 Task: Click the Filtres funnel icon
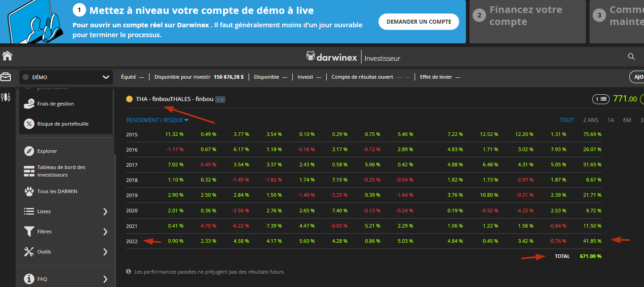tap(29, 232)
